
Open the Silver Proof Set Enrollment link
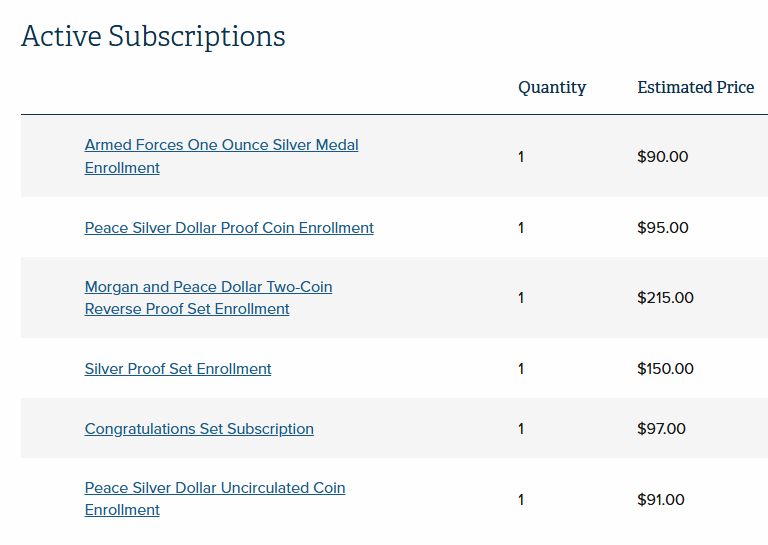178,369
